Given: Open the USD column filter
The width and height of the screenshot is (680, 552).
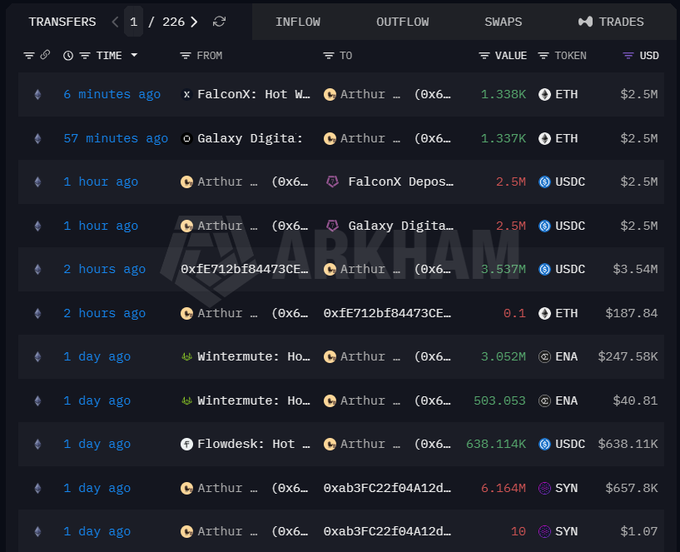Looking at the screenshot, I should click(x=628, y=56).
